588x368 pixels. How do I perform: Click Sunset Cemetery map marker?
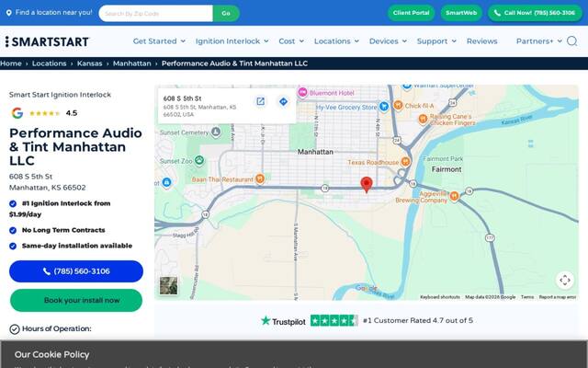216,132
